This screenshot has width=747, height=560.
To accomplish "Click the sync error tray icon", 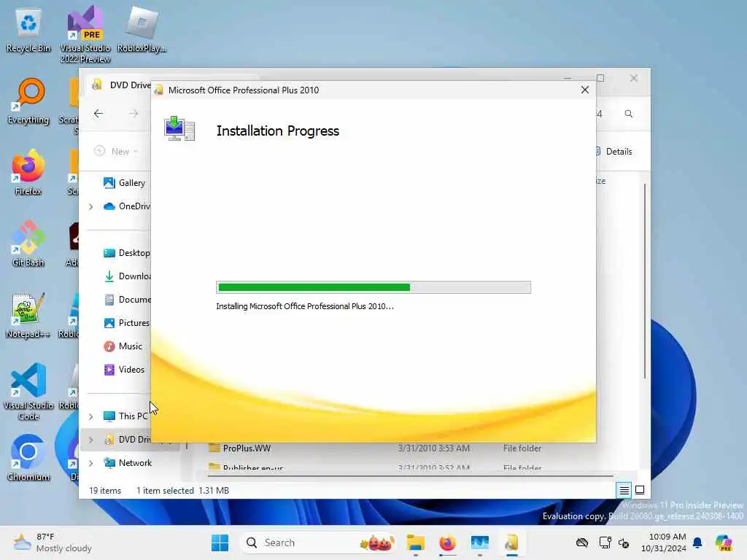I will [x=624, y=542].
